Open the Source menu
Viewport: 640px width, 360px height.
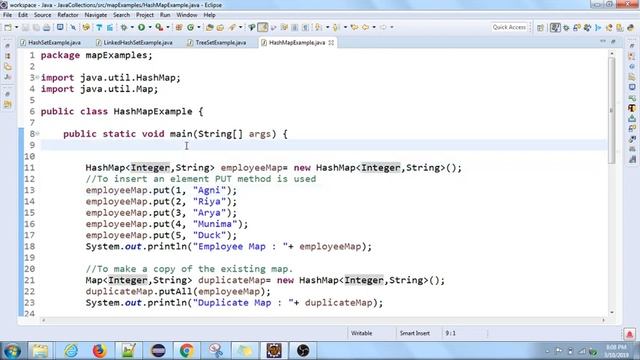point(42,15)
